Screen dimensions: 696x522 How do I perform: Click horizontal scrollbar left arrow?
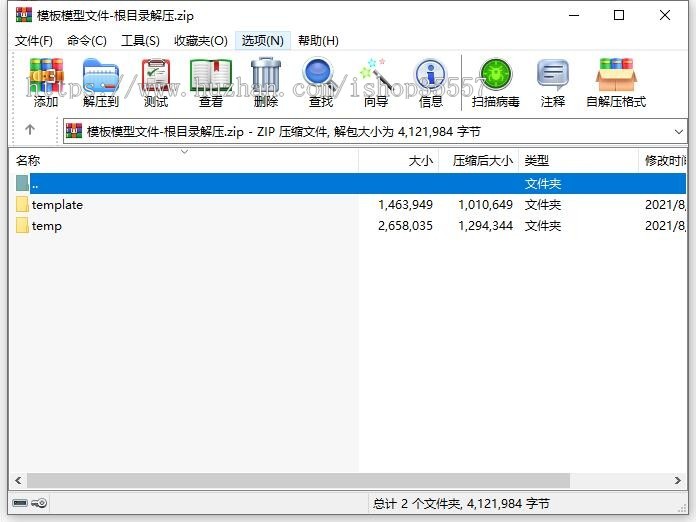pos(18,480)
